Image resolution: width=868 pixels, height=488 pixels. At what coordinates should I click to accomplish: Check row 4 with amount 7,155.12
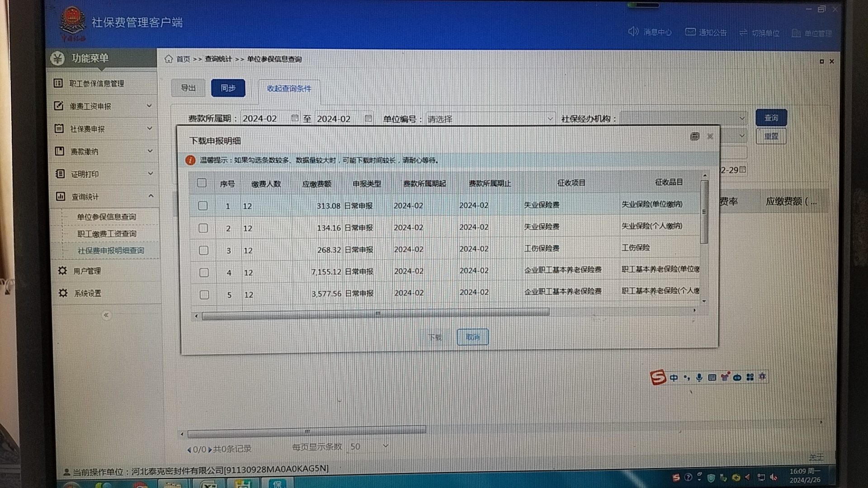(x=204, y=272)
